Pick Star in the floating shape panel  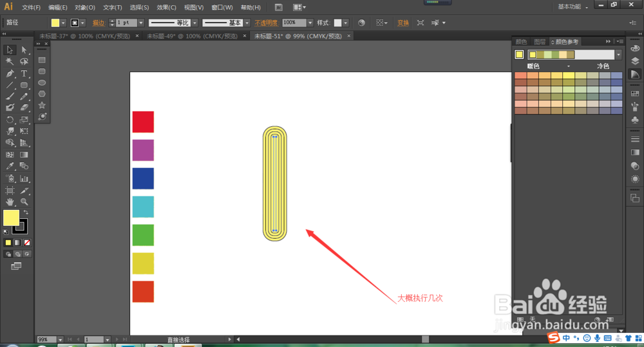point(42,105)
